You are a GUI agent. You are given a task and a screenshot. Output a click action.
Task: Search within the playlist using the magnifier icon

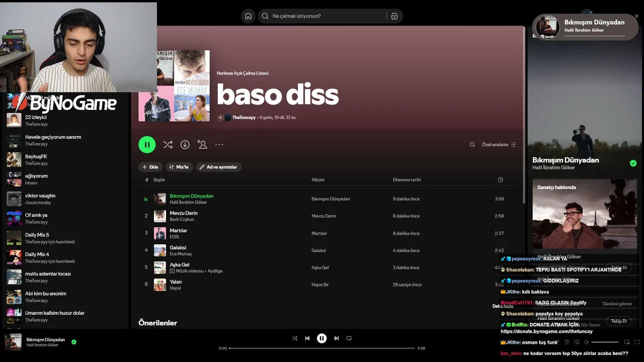(x=472, y=145)
